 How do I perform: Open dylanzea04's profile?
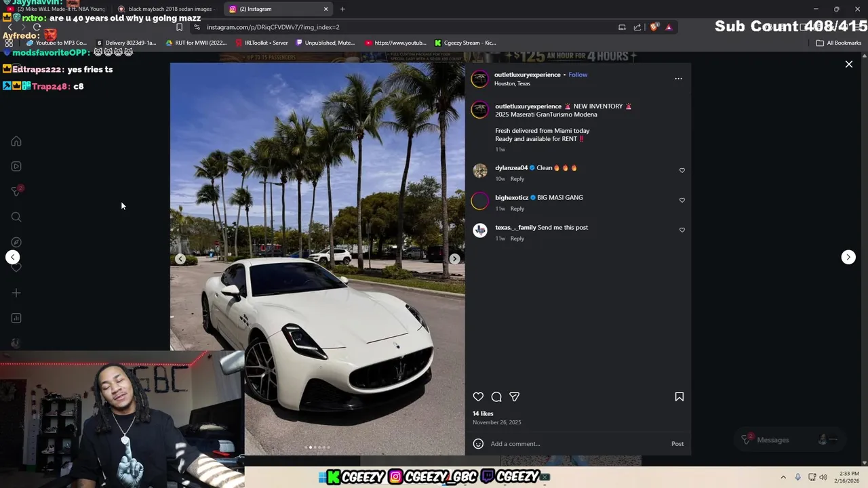[x=511, y=168]
